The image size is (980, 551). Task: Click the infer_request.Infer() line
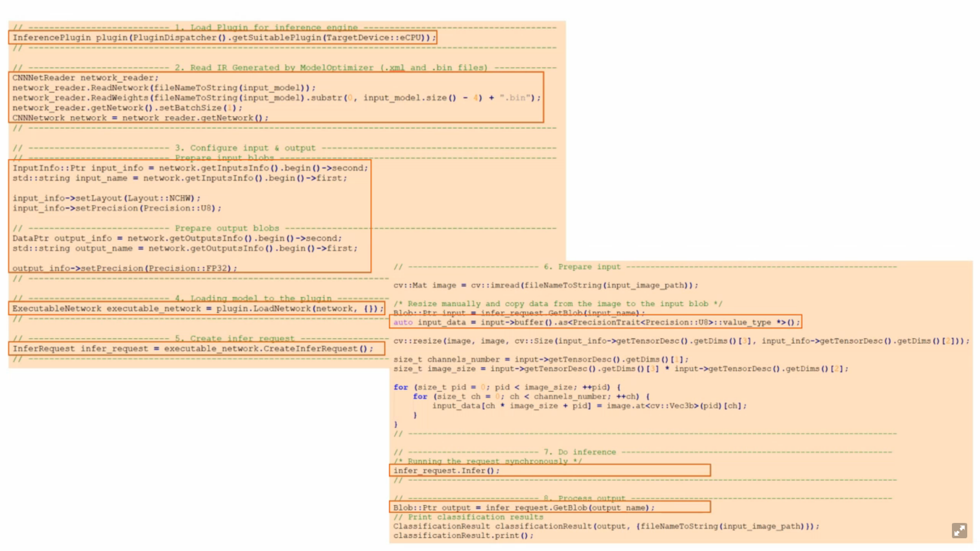pos(446,471)
